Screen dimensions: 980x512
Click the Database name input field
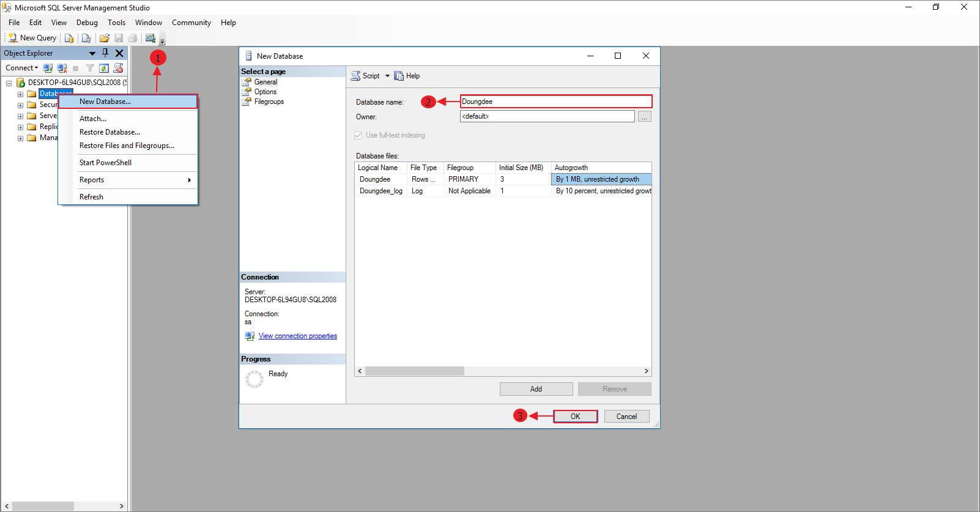pos(556,102)
